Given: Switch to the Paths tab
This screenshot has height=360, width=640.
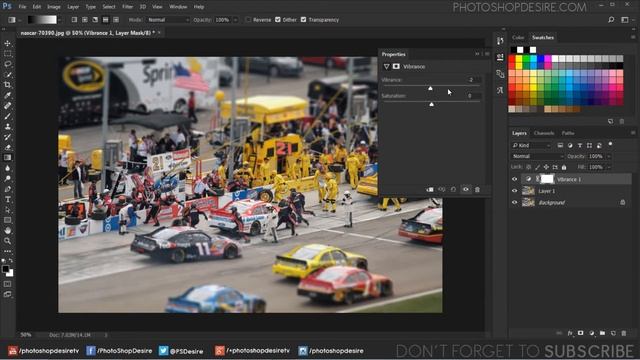Looking at the screenshot, I should click(x=568, y=133).
